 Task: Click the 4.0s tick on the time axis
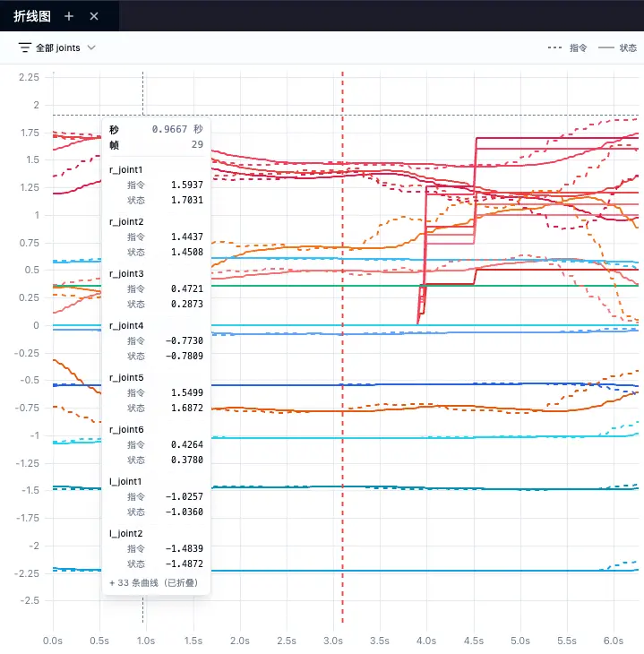(x=426, y=641)
